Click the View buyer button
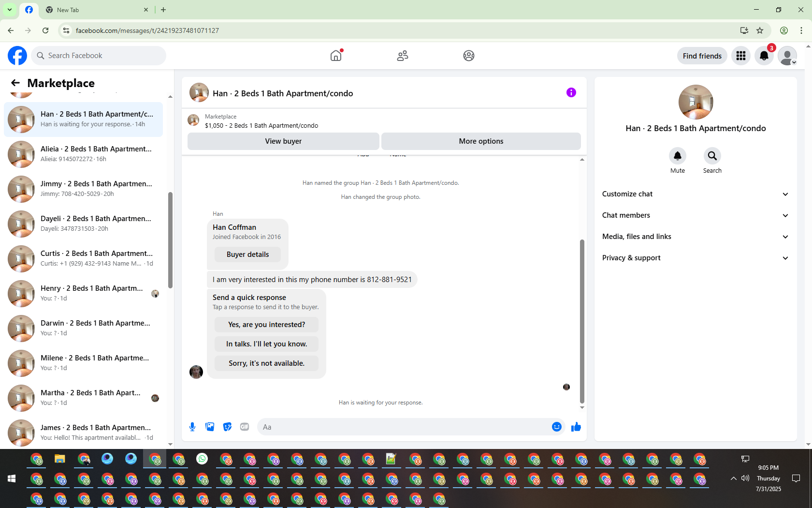Screen dimensions: 812x508 (x=283, y=141)
